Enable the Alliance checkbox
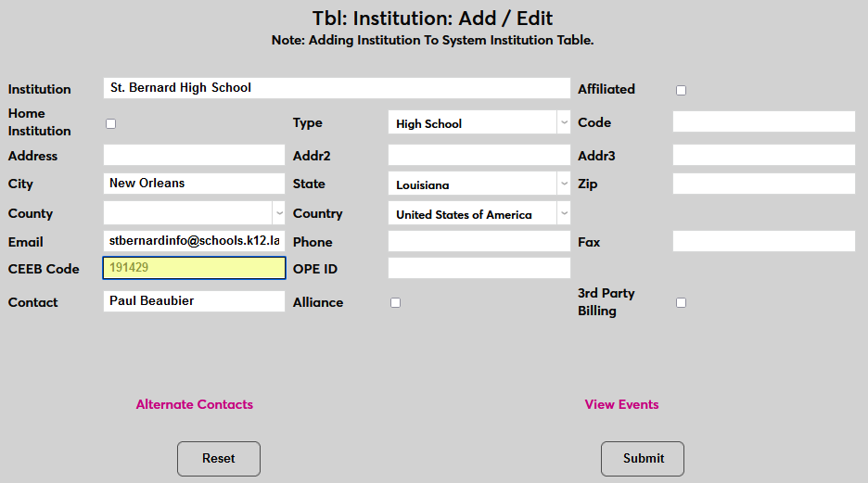868x483 pixels. pyautogui.click(x=396, y=303)
